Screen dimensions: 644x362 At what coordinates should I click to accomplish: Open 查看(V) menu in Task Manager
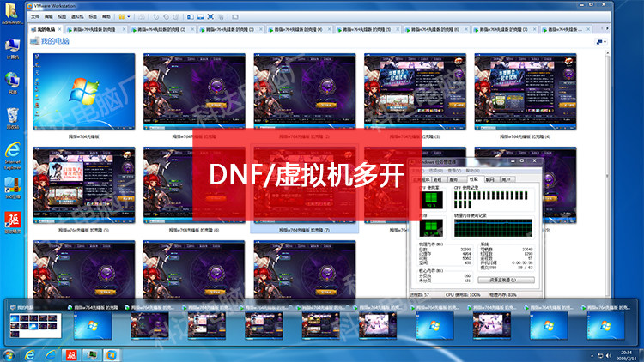click(454, 171)
